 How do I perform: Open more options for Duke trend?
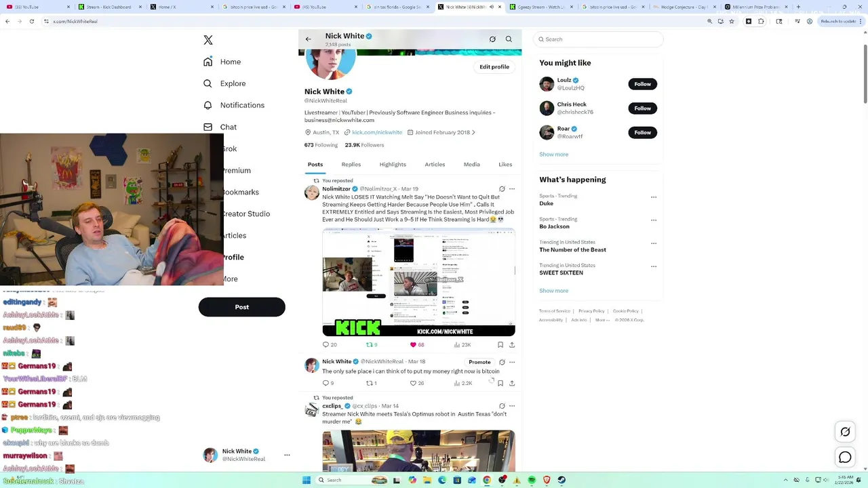tap(654, 197)
